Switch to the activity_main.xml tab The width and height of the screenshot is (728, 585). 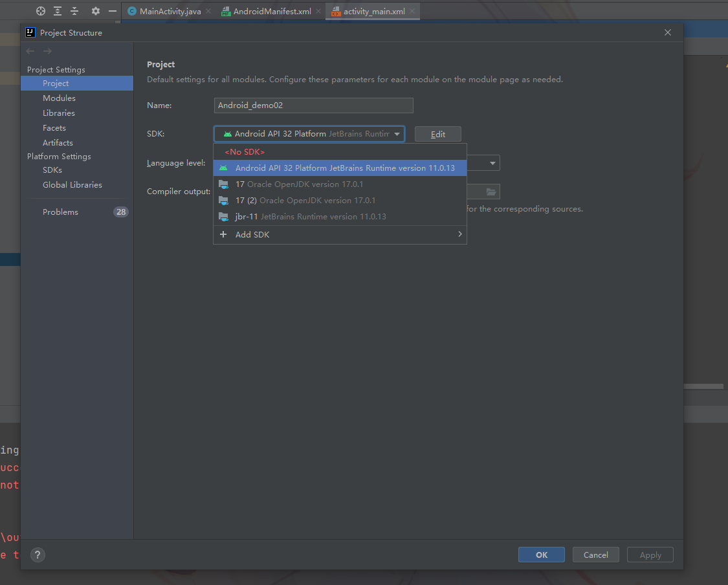click(373, 11)
